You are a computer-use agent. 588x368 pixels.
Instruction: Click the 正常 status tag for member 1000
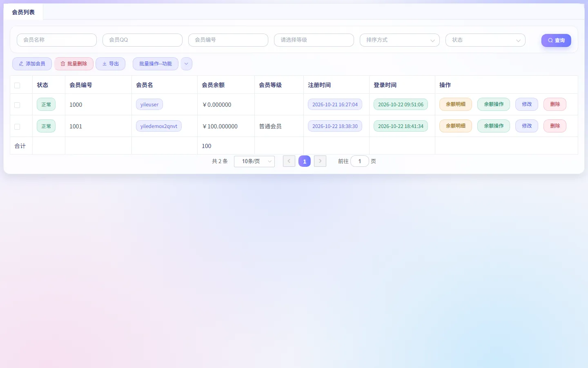[46, 105]
